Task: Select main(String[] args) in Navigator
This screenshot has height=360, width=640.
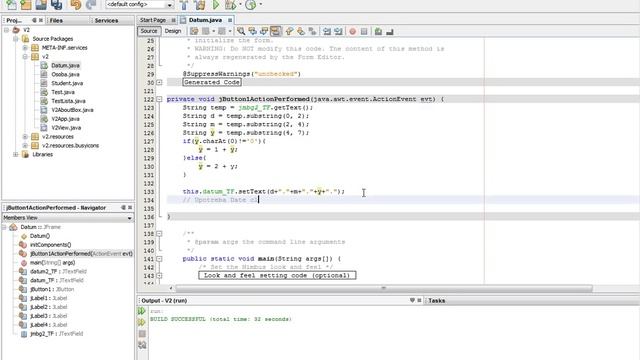Action: pyautogui.click(x=53, y=262)
